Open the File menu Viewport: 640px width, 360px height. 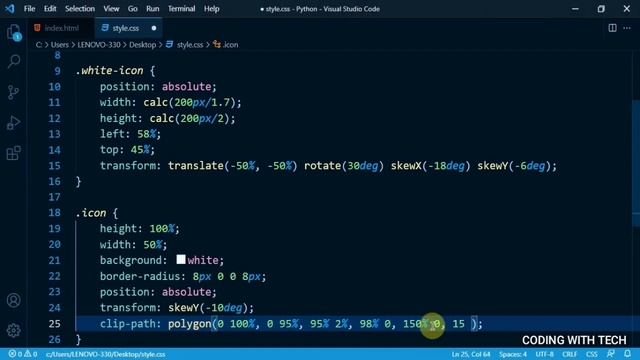(x=29, y=9)
